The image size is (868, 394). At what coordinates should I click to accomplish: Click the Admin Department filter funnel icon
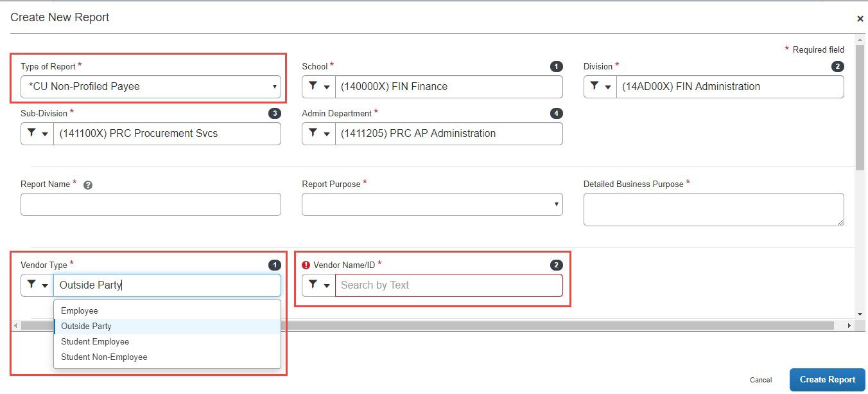(x=312, y=134)
